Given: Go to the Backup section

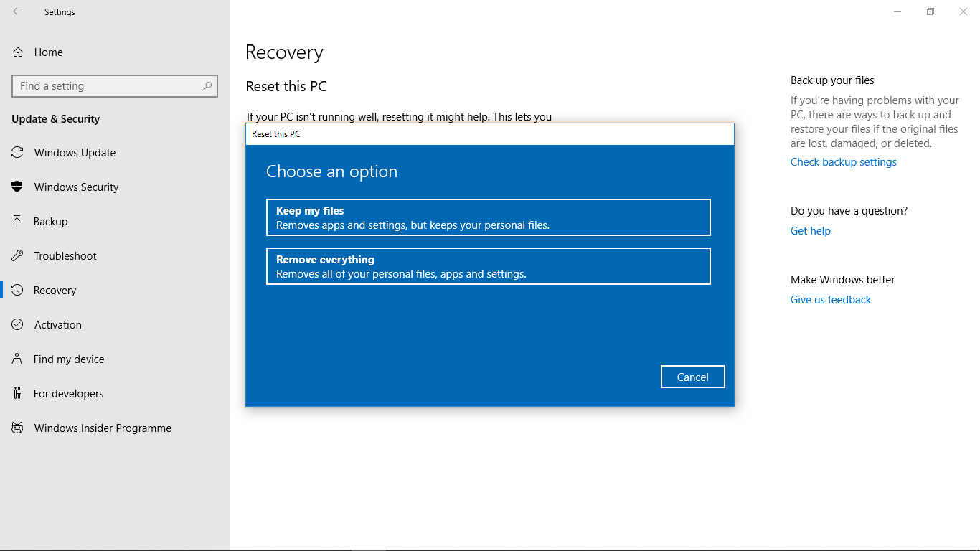Looking at the screenshot, I should tap(115, 222).
